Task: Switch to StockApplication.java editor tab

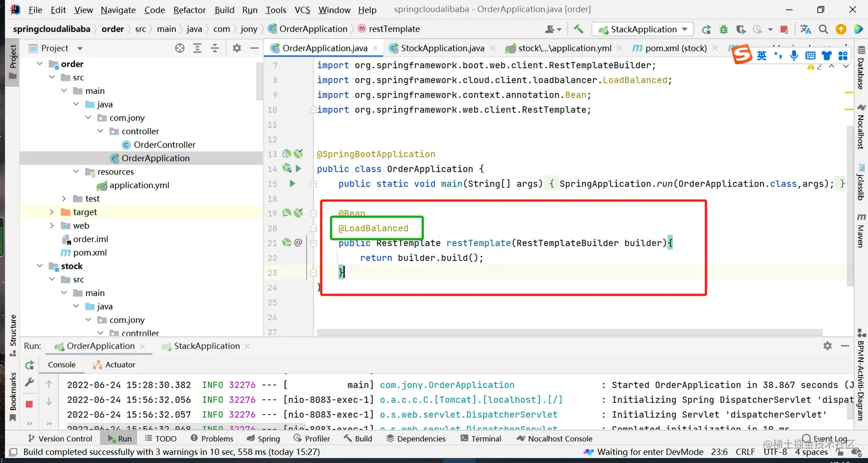Action: 442,48
